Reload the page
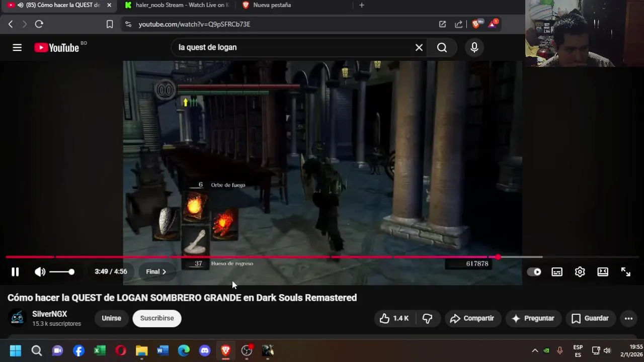 [x=39, y=24]
